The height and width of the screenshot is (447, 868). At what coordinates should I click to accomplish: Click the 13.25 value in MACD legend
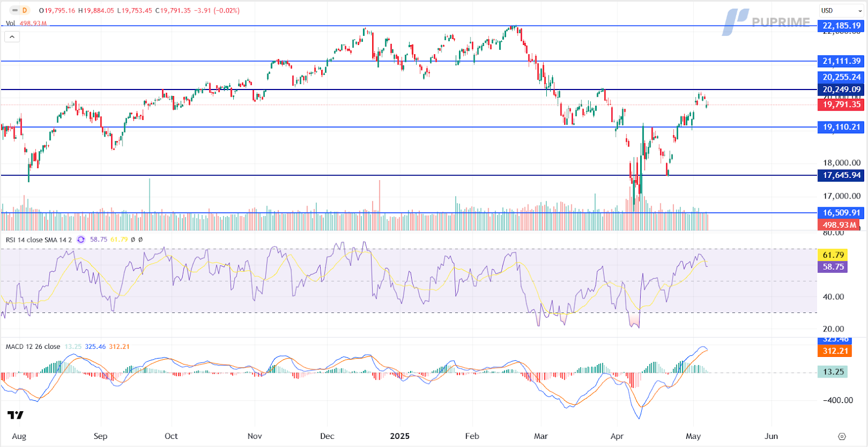click(73, 347)
